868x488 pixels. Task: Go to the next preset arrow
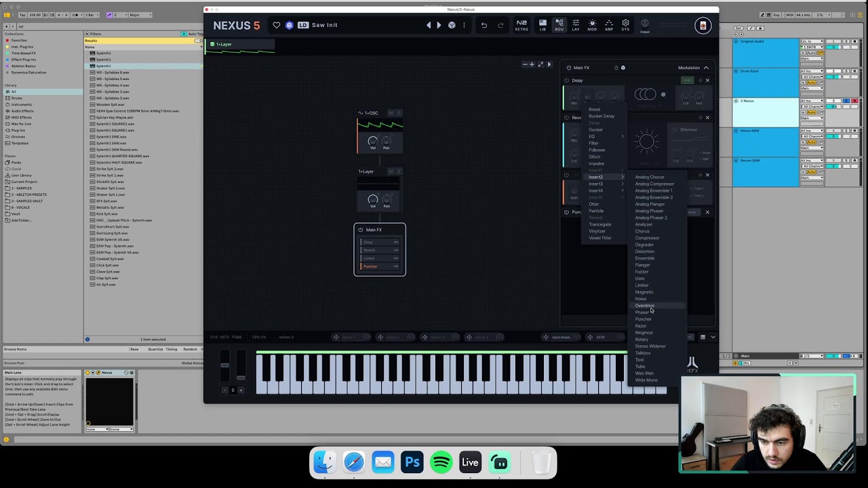coord(439,25)
